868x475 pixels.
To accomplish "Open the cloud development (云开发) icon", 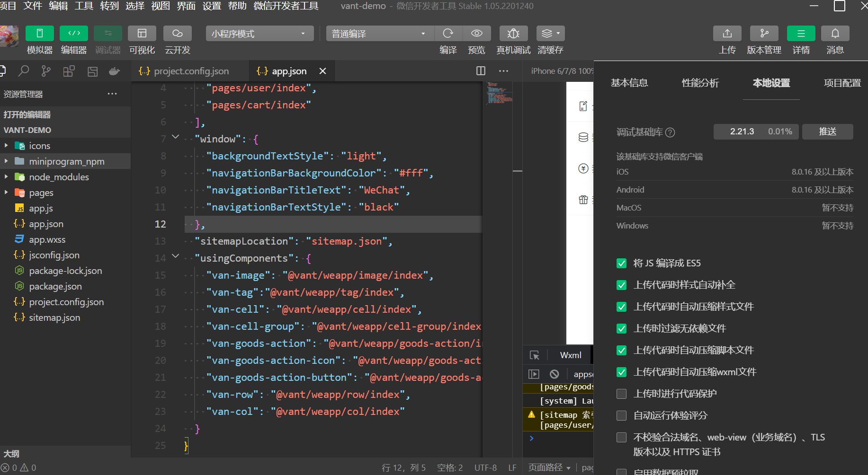I will pos(178,34).
